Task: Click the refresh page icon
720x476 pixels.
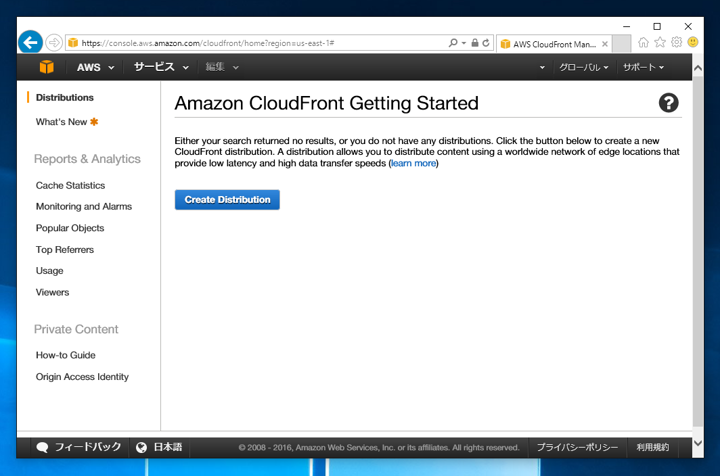Action: click(486, 43)
